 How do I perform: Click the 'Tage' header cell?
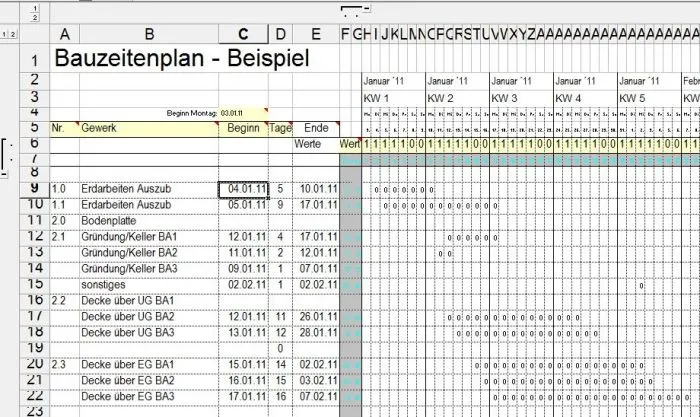click(280, 128)
